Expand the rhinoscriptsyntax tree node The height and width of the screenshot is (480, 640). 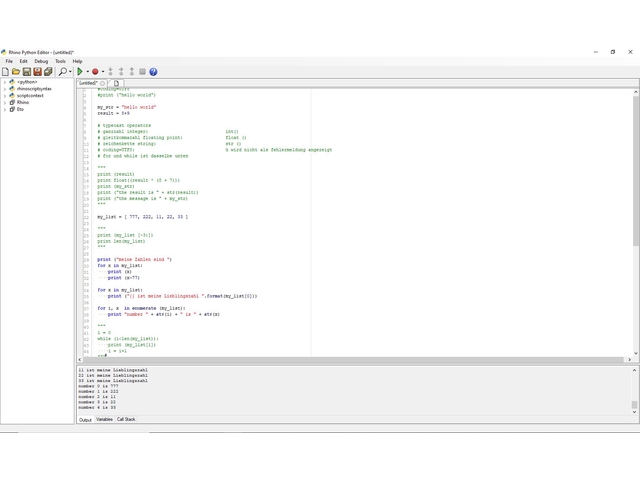click(x=5, y=89)
